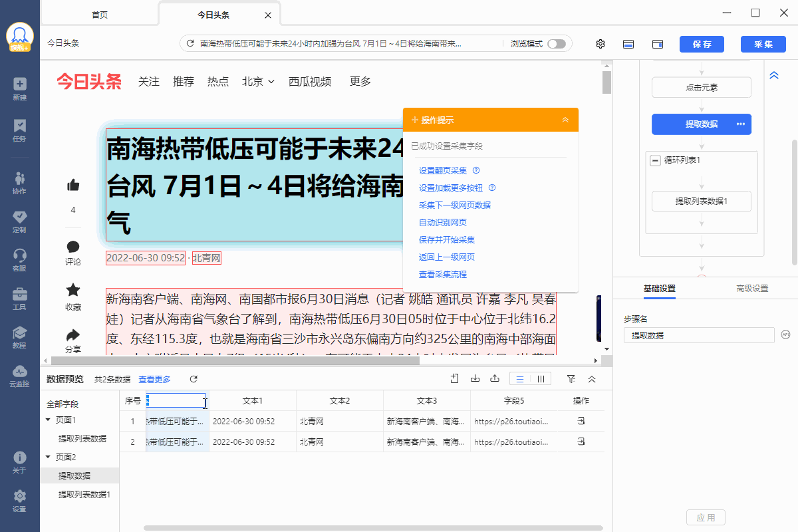Collapse the 页面2 tree node
The height and width of the screenshot is (532, 798).
coord(48,457)
